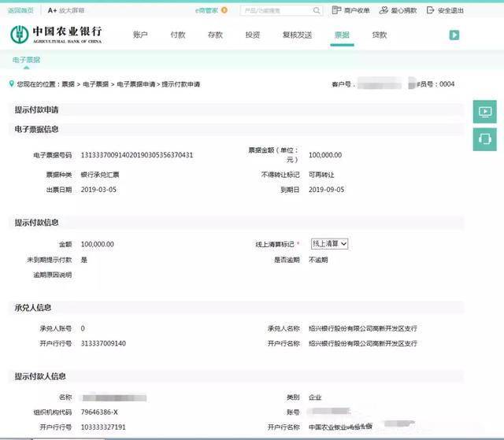This screenshot has height=440, width=504.
Task: Click the 返回首页 link
Action: [x=20, y=10]
